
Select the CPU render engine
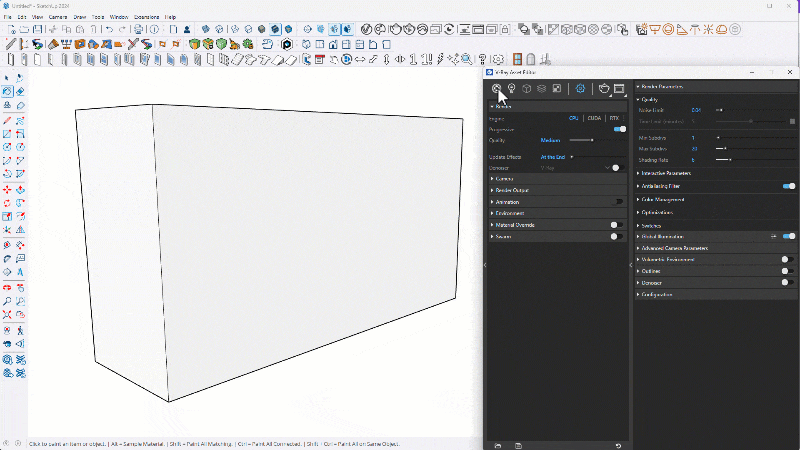point(573,118)
